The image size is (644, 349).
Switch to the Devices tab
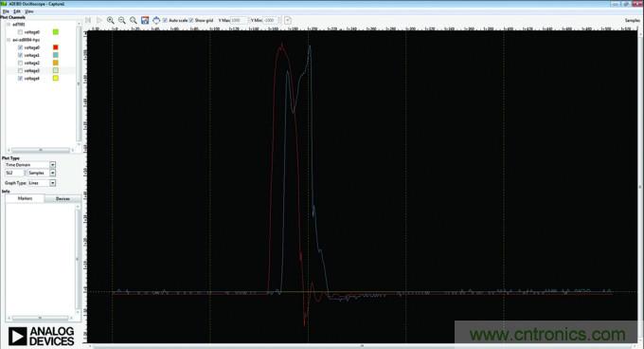coord(63,198)
